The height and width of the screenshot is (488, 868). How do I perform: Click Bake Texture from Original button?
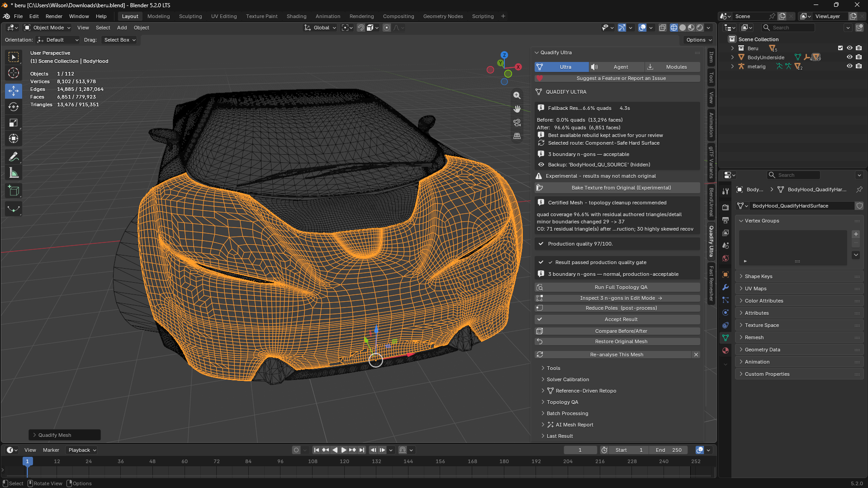617,188
